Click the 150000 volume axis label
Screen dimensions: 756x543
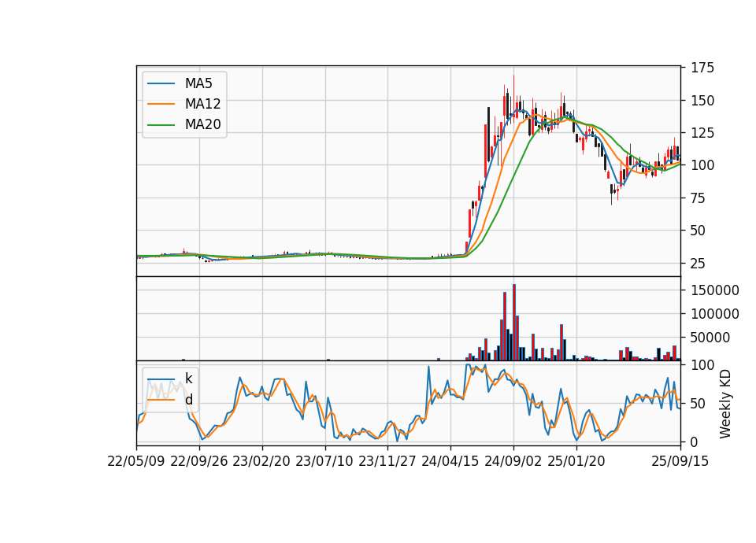(715, 290)
